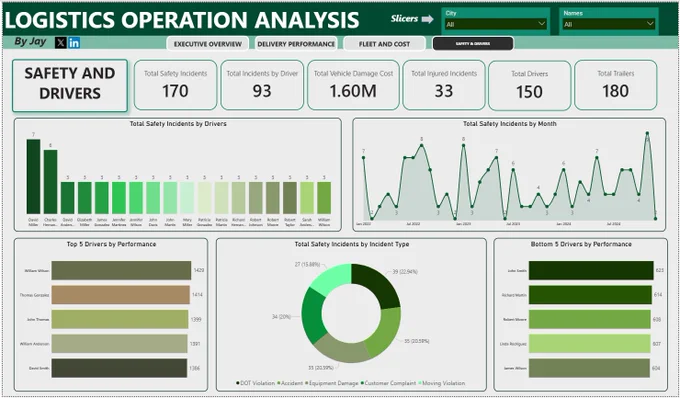
Task: Select Mary Miller's incident bar
Action: 187,198
